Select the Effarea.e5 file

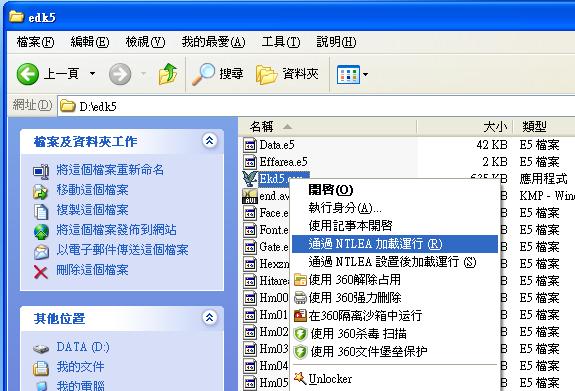pyautogui.click(x=283, y=162)
